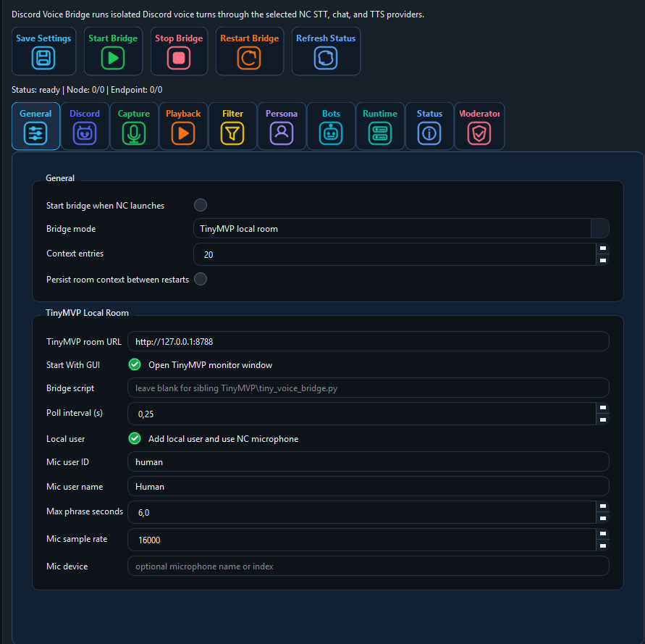Increase Mic sample rate value
This screenshot has height=644, width=645.
(602, 534)
